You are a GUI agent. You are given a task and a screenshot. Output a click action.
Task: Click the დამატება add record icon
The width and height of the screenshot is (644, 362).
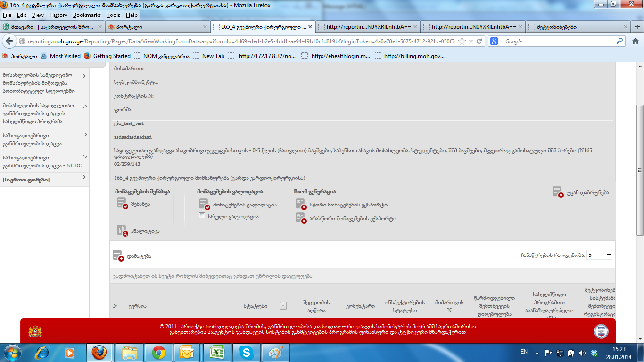point(118,255)
